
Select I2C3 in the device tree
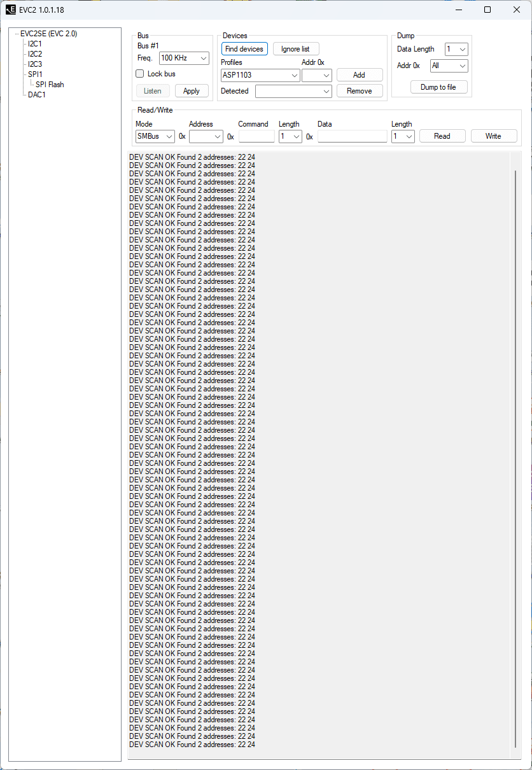(35, 64)
